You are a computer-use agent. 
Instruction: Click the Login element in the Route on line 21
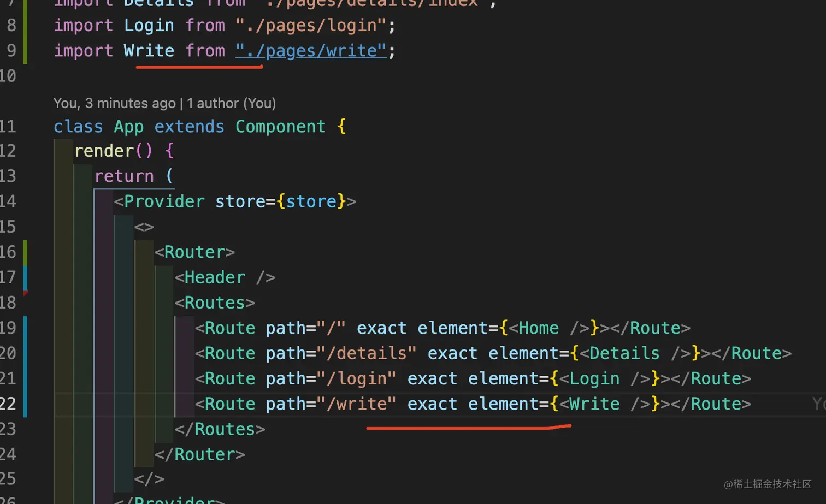(x=605, y=379)
